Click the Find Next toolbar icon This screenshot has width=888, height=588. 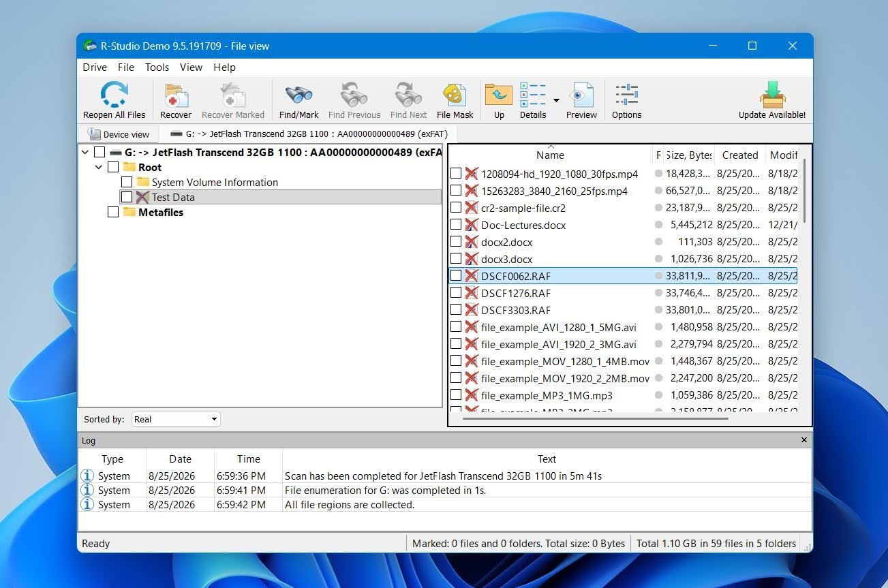tap(408, 95)
